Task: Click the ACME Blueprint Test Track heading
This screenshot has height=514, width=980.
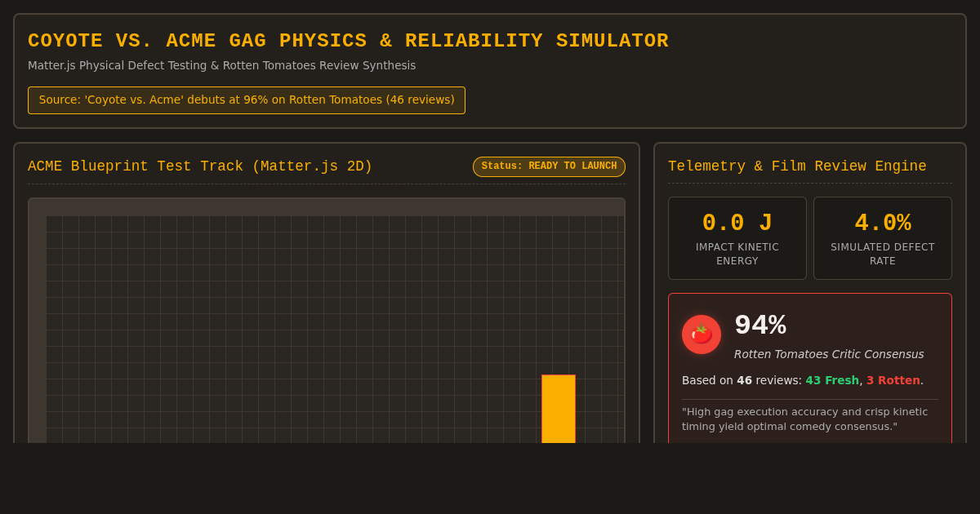Action: (x=200, y=166)
